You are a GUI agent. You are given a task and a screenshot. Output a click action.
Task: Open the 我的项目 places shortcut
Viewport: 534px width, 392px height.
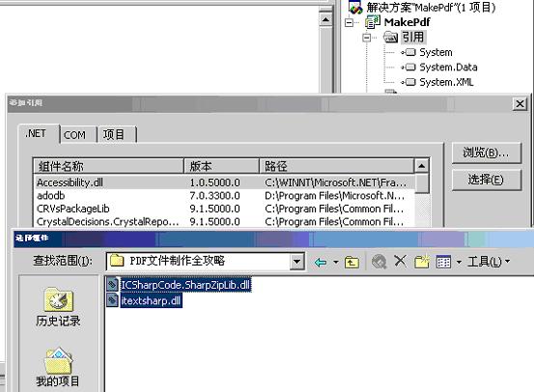coord(58,368)
